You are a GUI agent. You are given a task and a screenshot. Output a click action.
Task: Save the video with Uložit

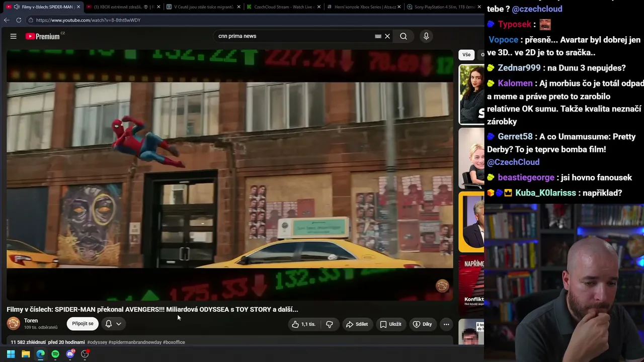click(390, 324)
